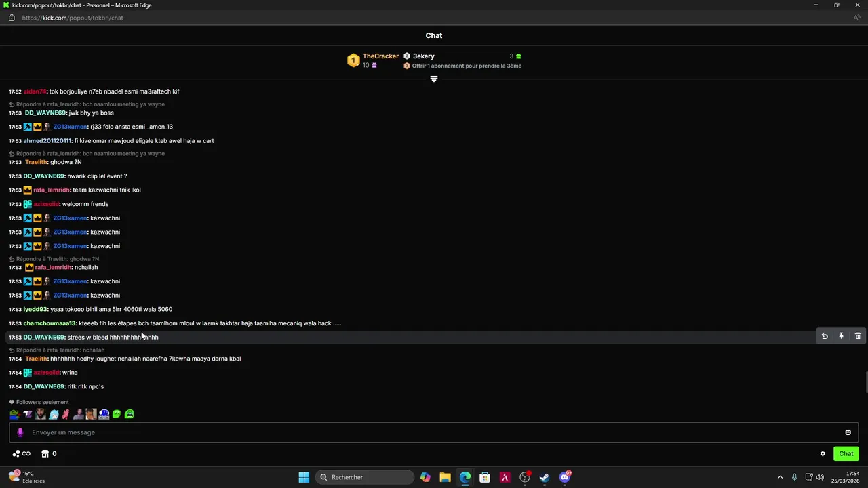Click ZG13xamen username on the 'rj33 folo' message

click(x=71, y=127)
